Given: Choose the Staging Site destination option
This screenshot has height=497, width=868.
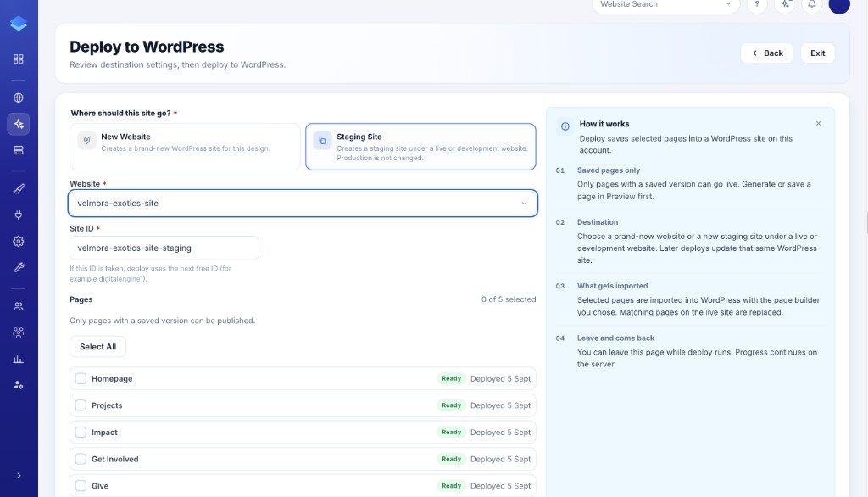Looking at the screenshot, I should (420, 146).
